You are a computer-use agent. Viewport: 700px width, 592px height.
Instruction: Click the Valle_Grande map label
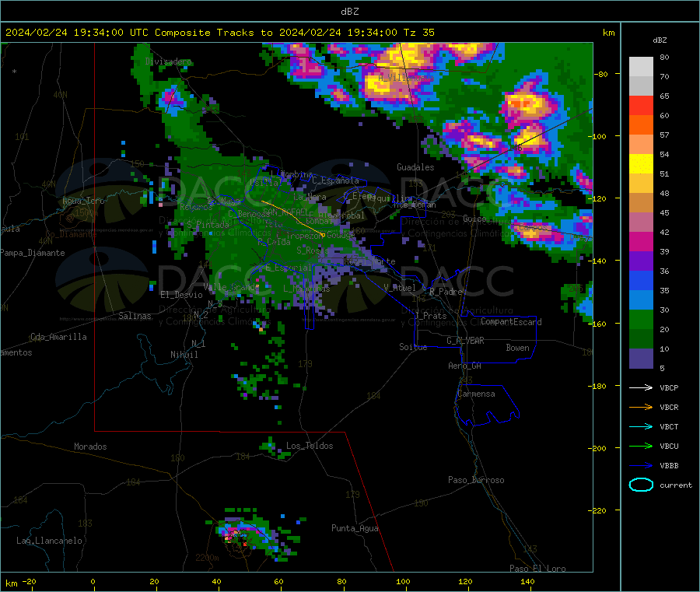[x=231, y=287]
